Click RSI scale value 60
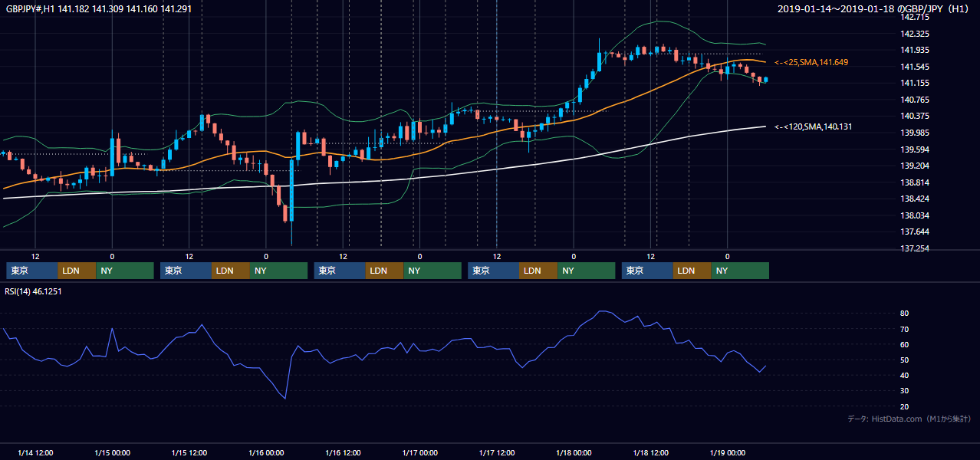 tap(905, 344)
